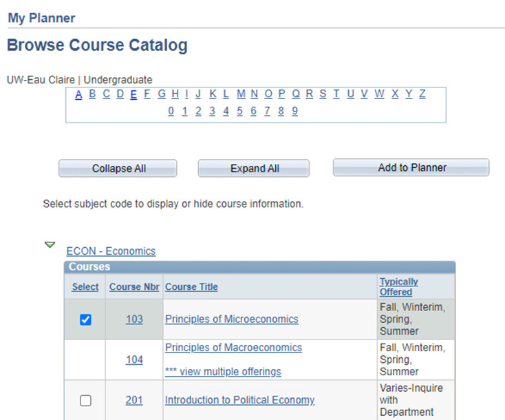Image resolution: width=505 pixels, height=420 pixels.
Task: Open Principles of Macroeconomics course title
Action: (x=233, y=348)
